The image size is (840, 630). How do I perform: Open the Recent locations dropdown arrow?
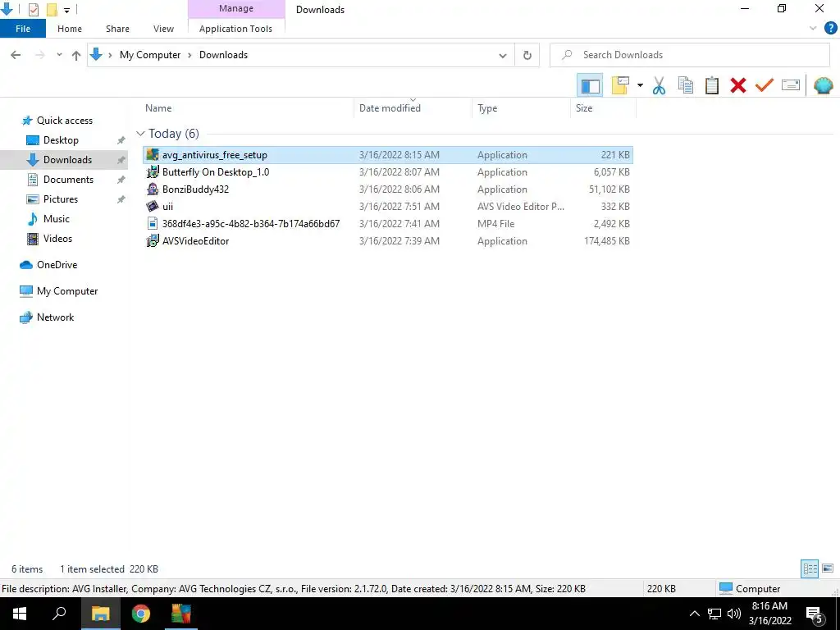click(x=59, y=55)
